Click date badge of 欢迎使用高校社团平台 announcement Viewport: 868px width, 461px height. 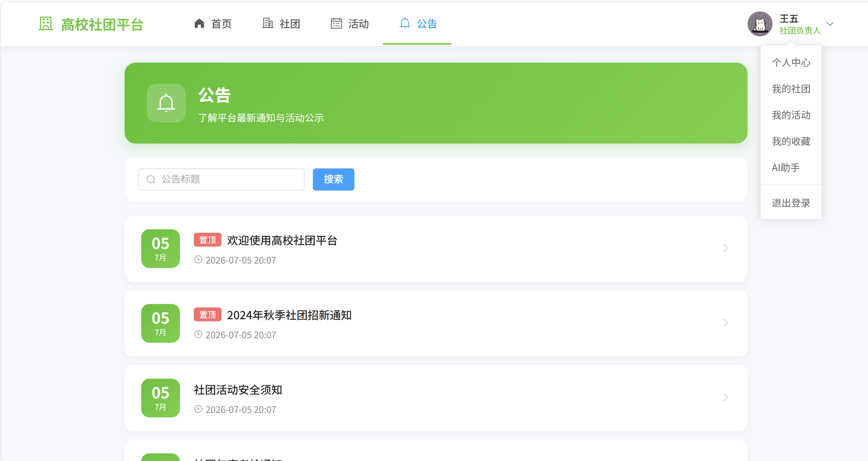[x=161, y=249]
